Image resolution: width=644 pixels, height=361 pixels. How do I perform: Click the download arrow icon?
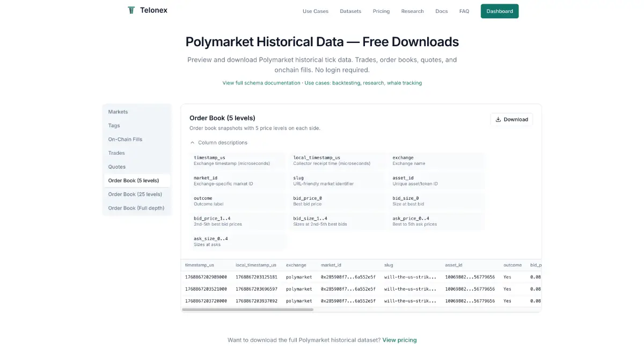pos(498,119)
